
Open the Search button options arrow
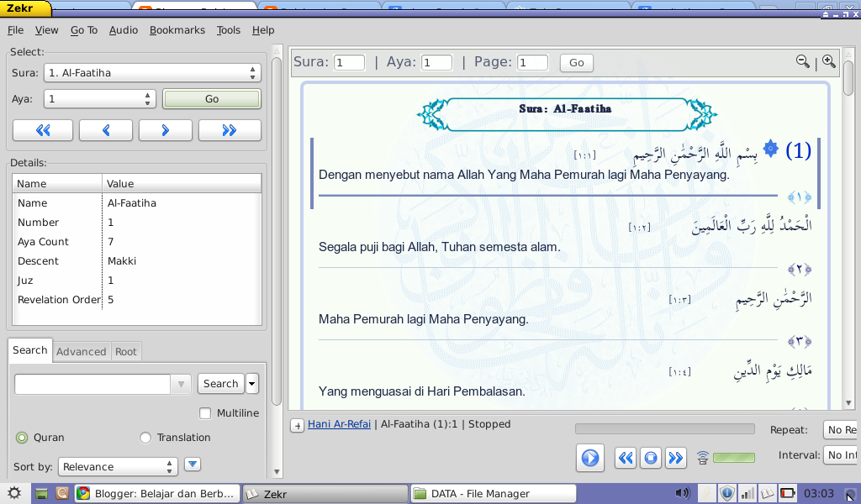click(x=252, y=383)
